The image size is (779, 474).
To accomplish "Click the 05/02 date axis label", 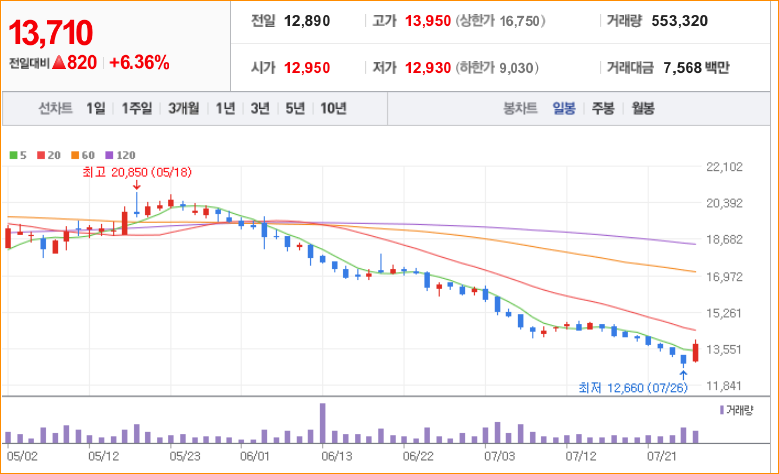I will tap(22, 456).
